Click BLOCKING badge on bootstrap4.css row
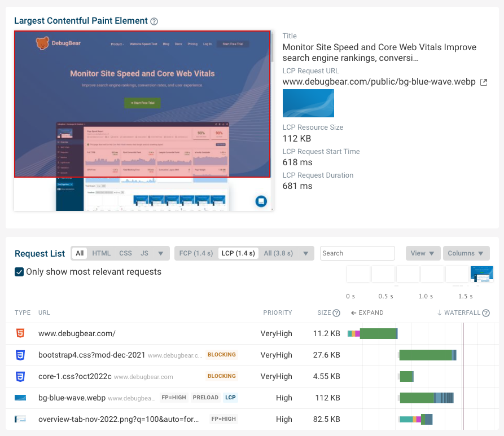504x436 pixels. tap(221, 355)
